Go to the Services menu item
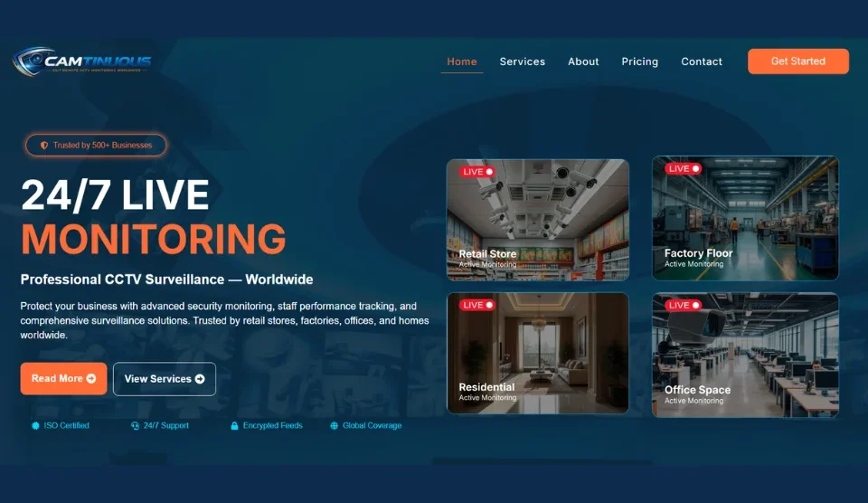Screen dimensions: 868x503 click(x=523, y=62)
